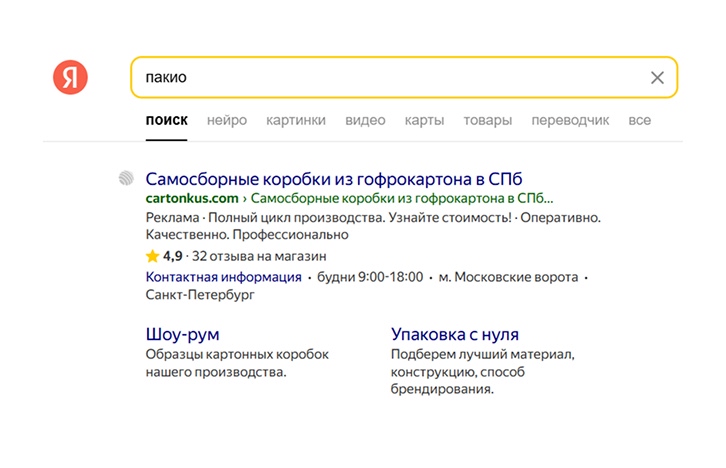Show all services via the 'все' tab

tap(640, 120)
